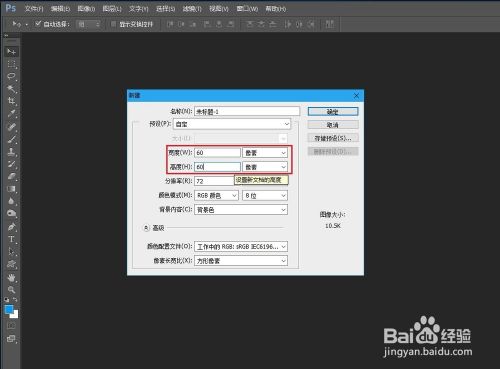Open the 背景内容 background contents dropdown

click(x=241, y=210)
